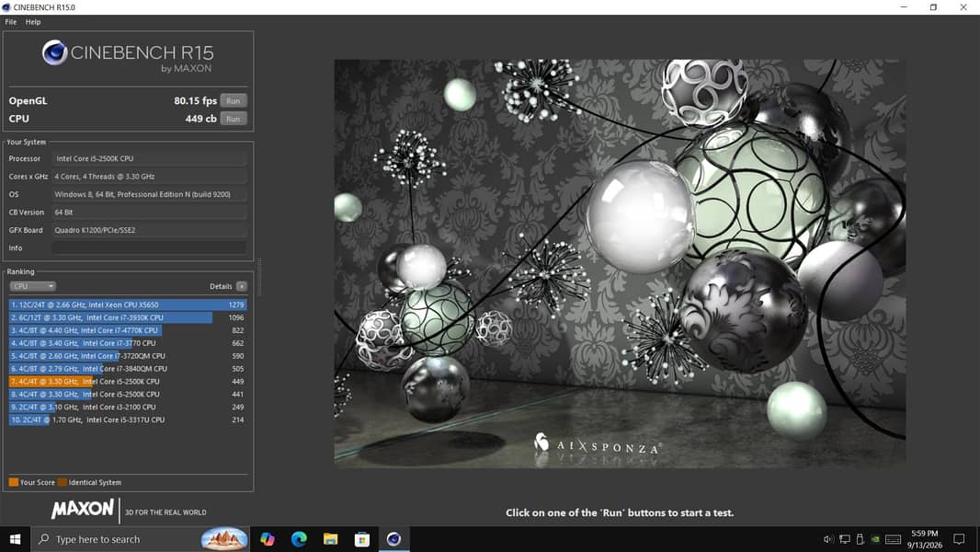Select Core i5-3317U ranking row
Image resolution: width=980 pixels, height=552 pixels.
(128, 420)
